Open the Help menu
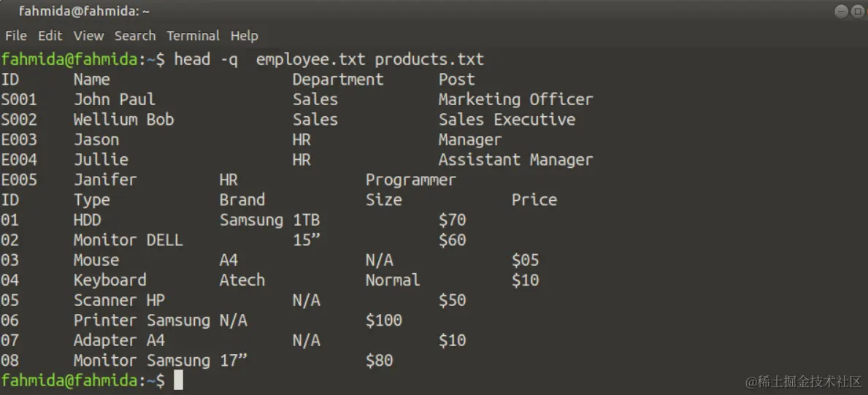The width and height of the screenshot is (868, 395). pyautogui.click(x=244, y=36)
